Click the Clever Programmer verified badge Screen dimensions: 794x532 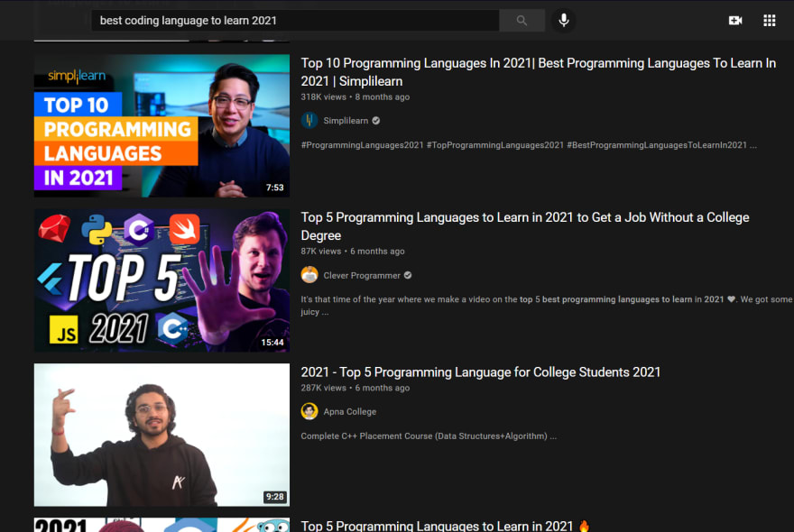[408, 275]
